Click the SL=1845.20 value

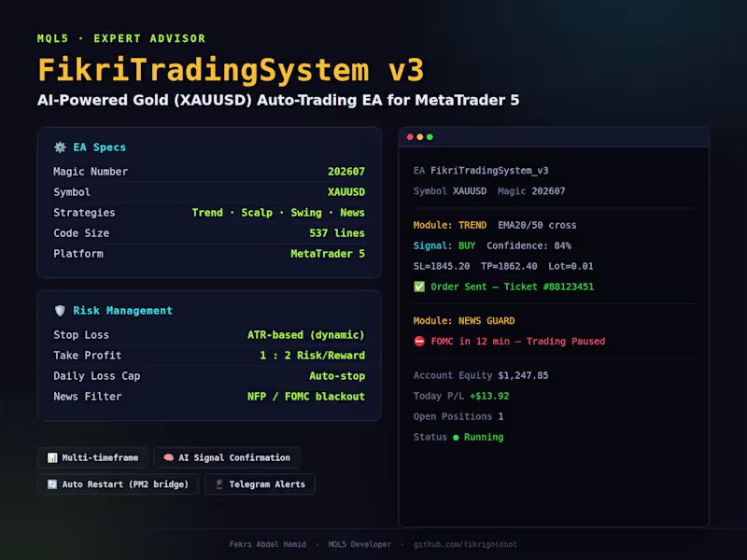coord(442,266)
